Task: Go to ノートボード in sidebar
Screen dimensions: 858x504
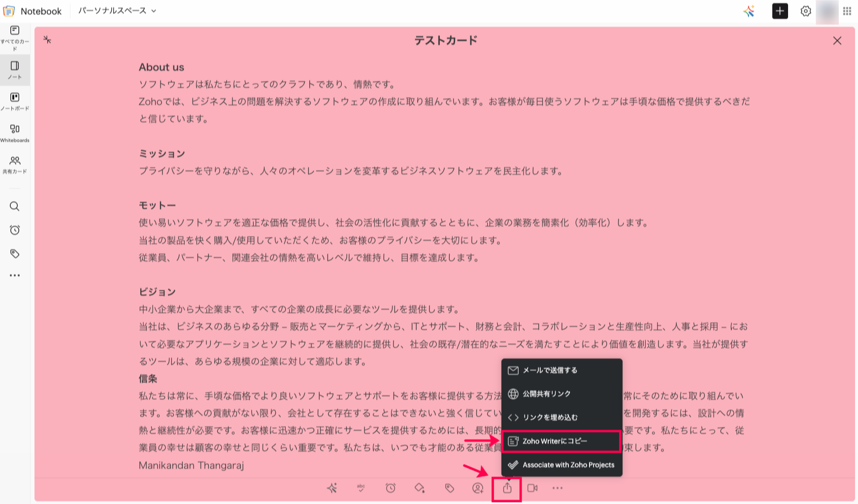Action: [15, 101]
